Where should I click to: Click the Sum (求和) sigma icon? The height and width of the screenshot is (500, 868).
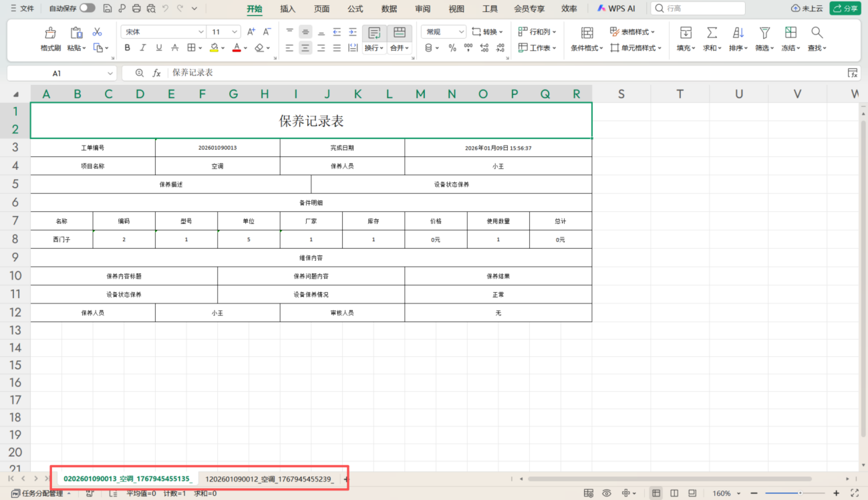coord(712,33)
